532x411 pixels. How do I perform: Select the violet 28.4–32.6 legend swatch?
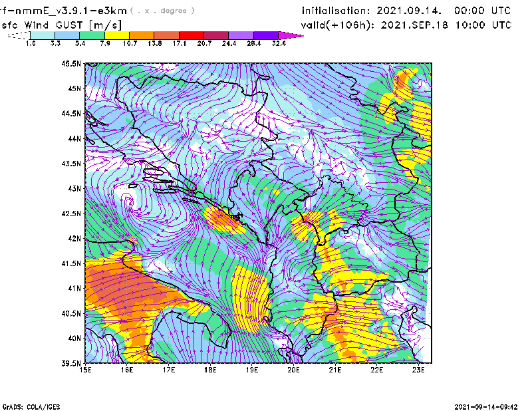point(266,35)
